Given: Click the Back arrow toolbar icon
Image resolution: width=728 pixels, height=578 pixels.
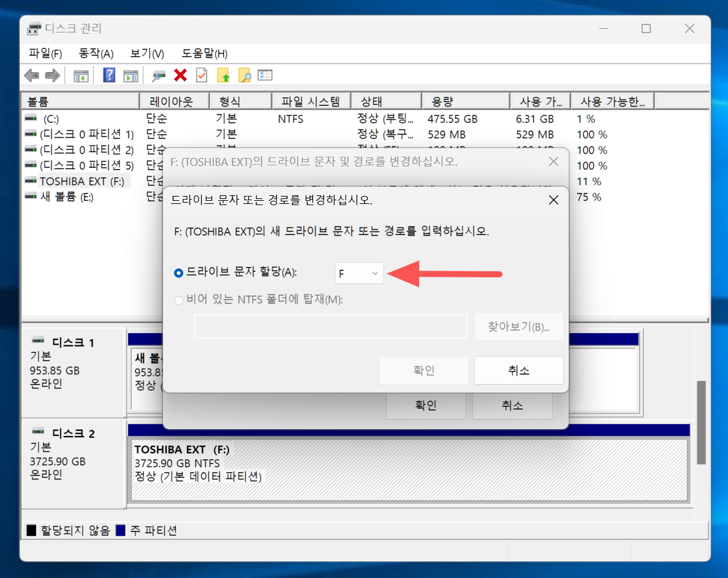Looking at the screenshot, I should click(32, 75).
